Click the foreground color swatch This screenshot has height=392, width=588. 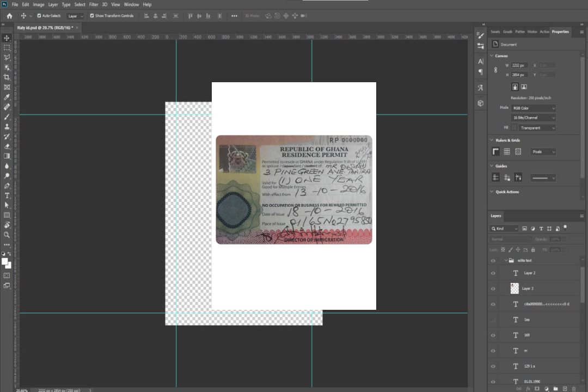(5, 261)
